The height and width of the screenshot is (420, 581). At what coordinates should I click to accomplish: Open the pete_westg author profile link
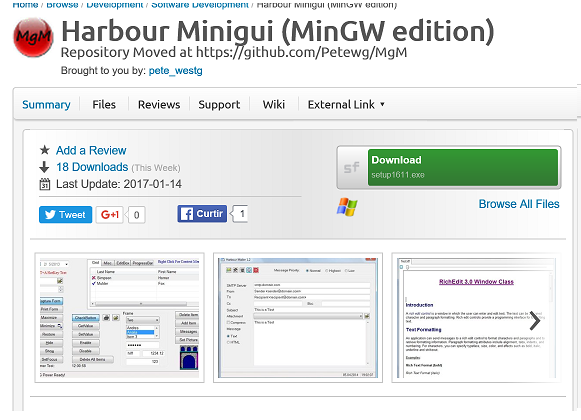176,70
